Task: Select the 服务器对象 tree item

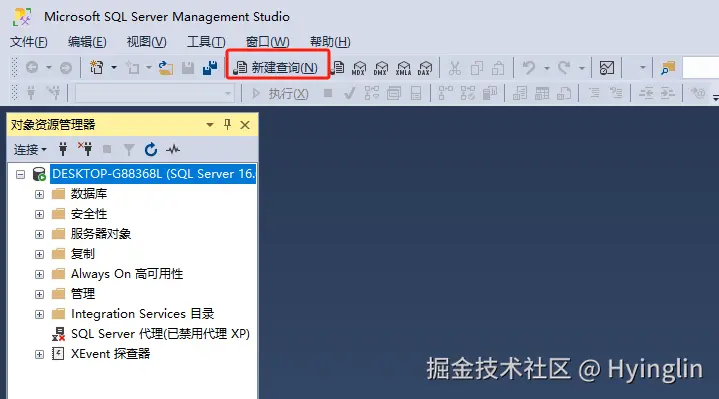Action: [x=101, y=234]
